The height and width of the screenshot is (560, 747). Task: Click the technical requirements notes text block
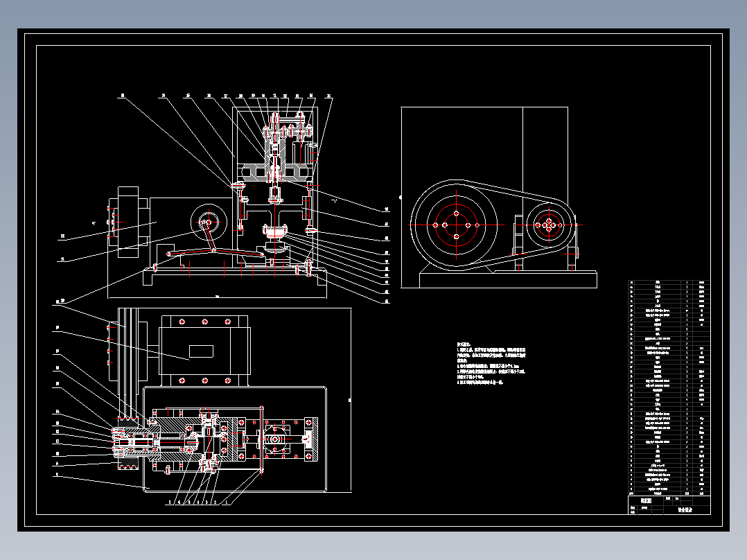click(x=491, y=362)
